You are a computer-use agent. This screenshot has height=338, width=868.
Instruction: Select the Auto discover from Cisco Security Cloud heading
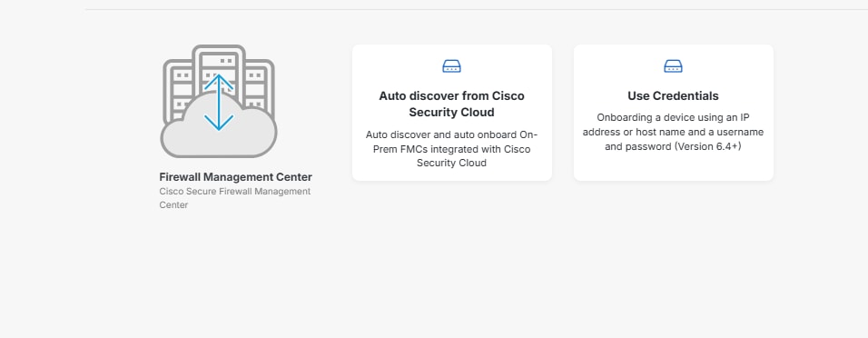coord(452,104)
